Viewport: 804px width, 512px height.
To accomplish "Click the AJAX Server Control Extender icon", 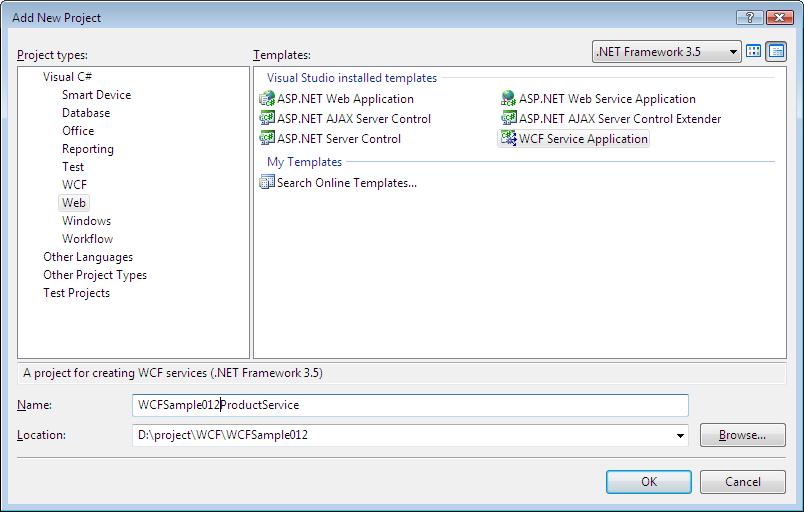I will 508,118.
